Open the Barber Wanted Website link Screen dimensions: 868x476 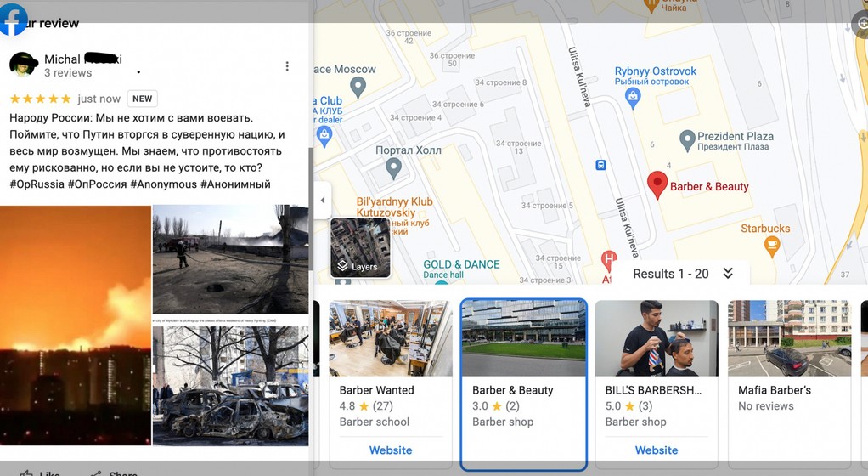391,450
